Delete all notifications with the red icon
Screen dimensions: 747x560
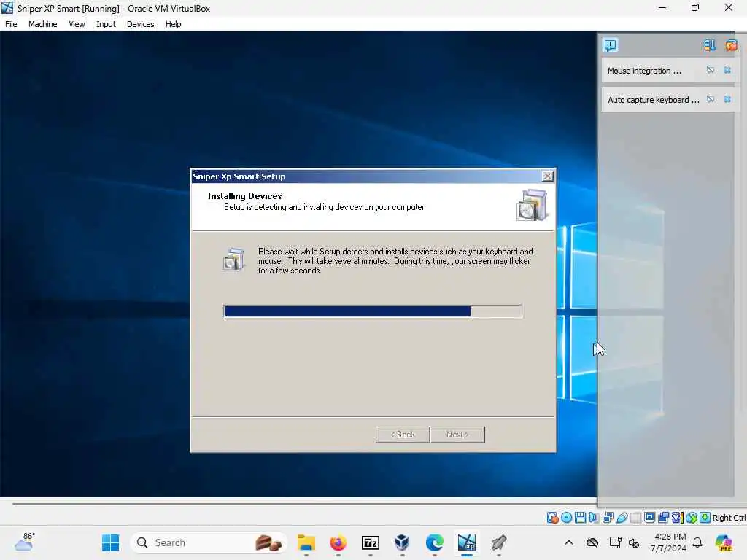coord(731,45)
